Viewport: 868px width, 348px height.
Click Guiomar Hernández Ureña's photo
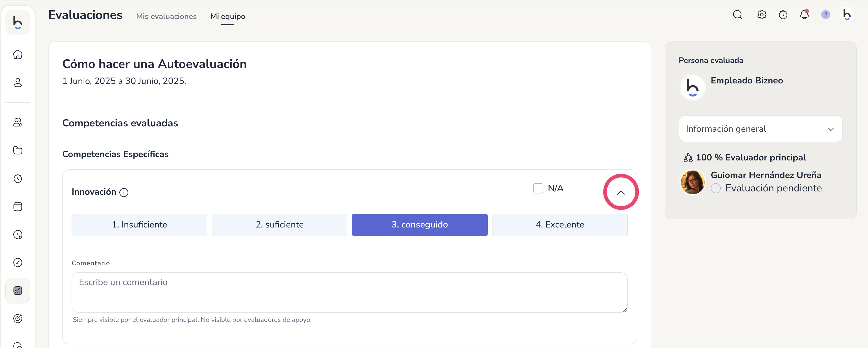tap(692, 182)
